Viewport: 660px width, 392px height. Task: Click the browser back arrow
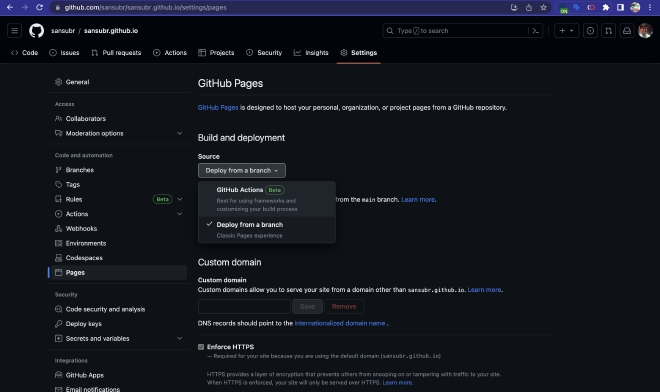[10, 7]
